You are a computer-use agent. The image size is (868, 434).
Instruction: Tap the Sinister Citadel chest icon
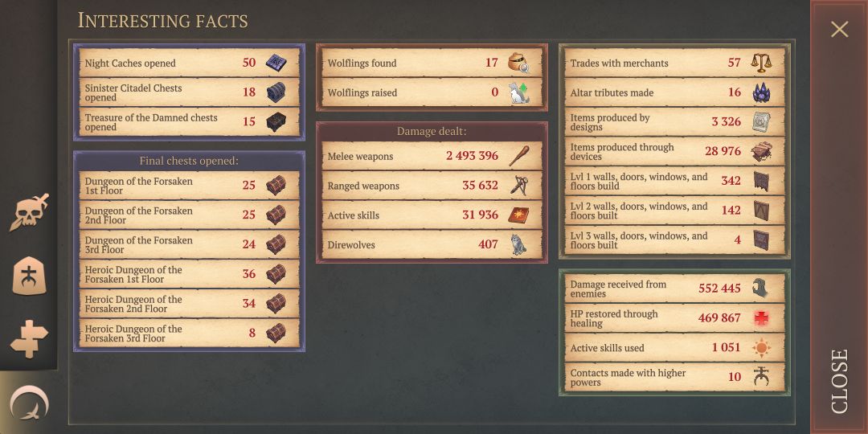(x=276, y=92)
